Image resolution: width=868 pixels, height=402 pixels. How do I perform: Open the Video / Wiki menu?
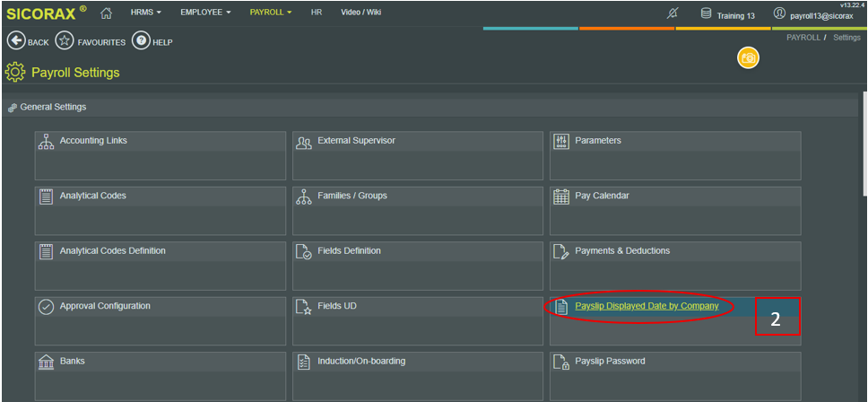tap(360, 13)
